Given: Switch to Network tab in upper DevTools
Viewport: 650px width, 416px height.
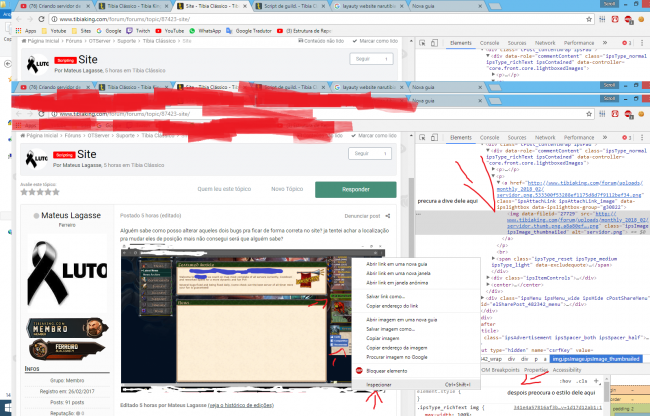Looking at the screenshot, I should tap(545, 43).
